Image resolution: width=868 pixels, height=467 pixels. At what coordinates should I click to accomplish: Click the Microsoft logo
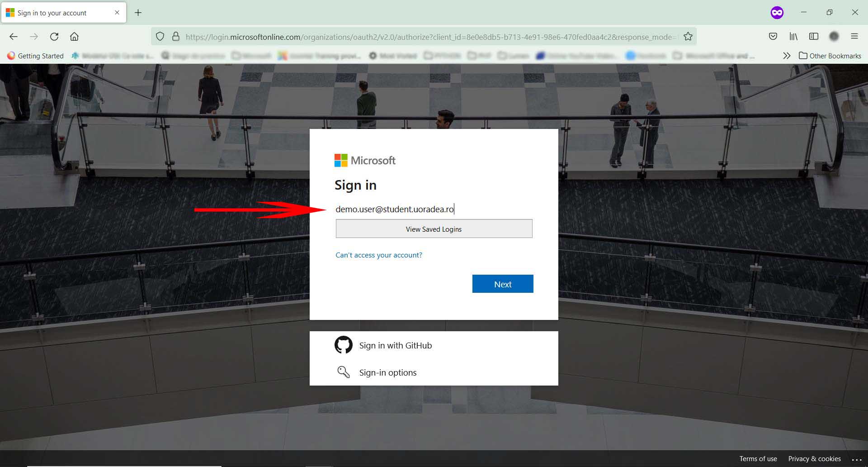click(x=365, y=160)
